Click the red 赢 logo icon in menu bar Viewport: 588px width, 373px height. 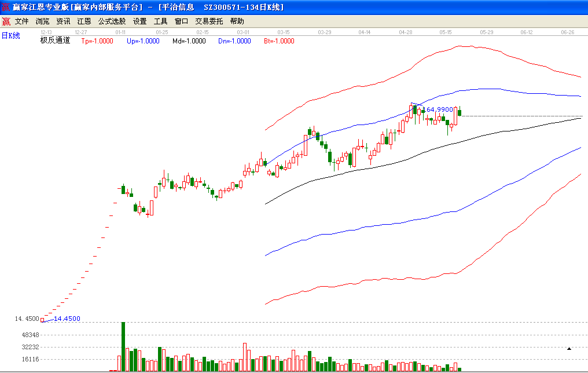click(6, 21)
